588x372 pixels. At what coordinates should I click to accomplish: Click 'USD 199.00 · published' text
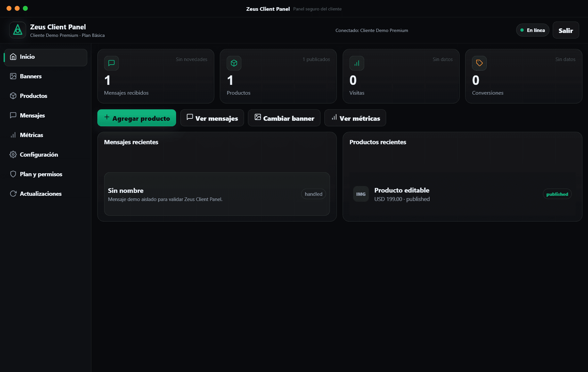402,199
